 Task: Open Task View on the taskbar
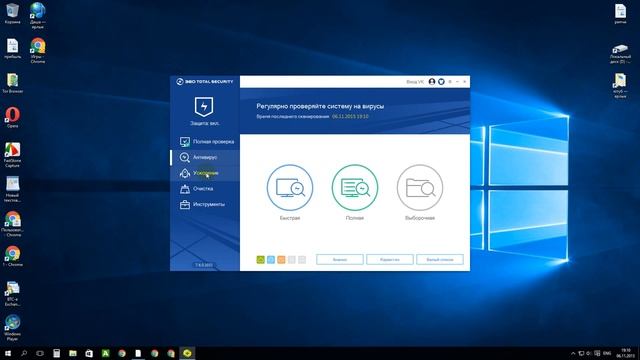[x=40, y=353]
